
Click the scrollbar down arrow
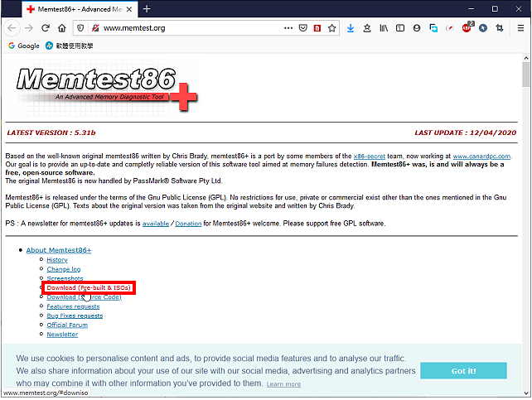pyautogui.click(x=526, y=393)
